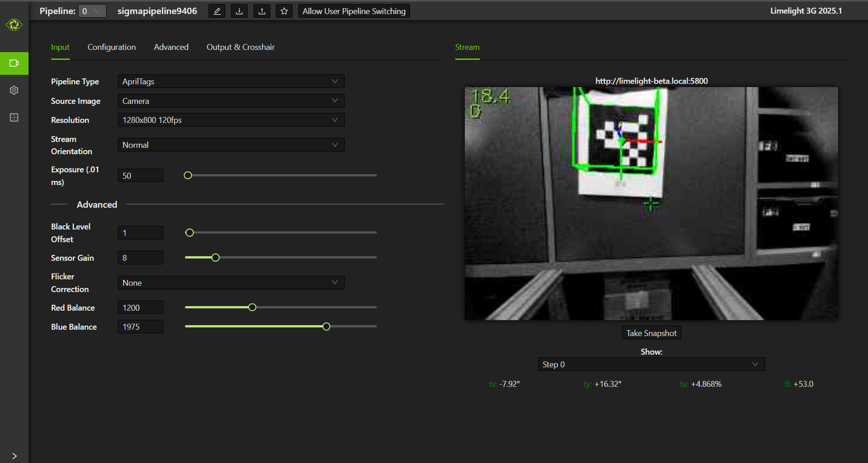Toggle Allow User Pipeline Switching
Viewport: 868px width, 463px height.
(354, 11)
